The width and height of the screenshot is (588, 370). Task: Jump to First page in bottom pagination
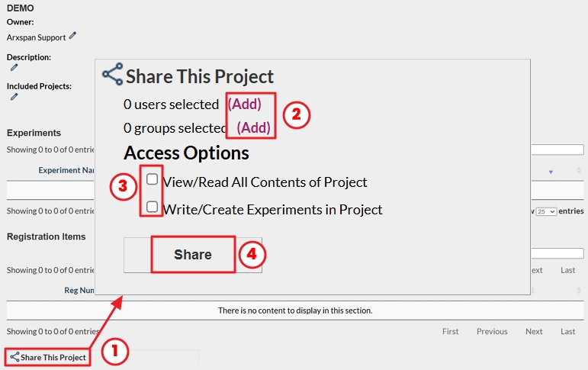tap(450, 331)
